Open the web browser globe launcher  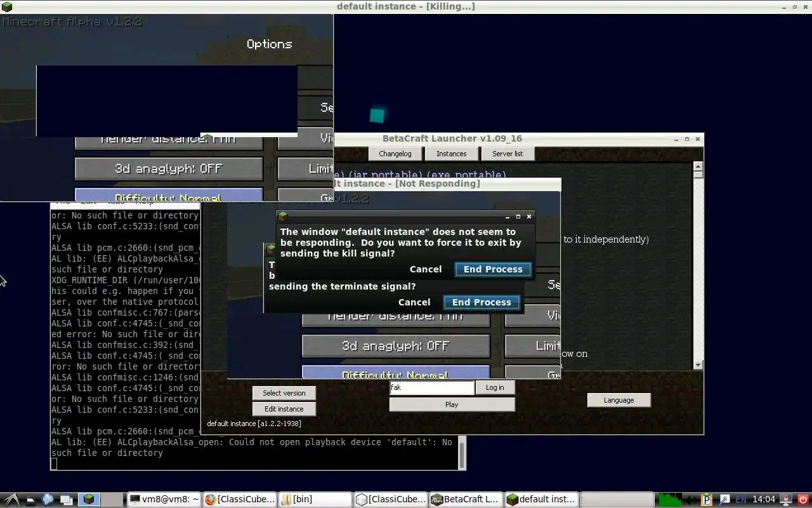48,500
